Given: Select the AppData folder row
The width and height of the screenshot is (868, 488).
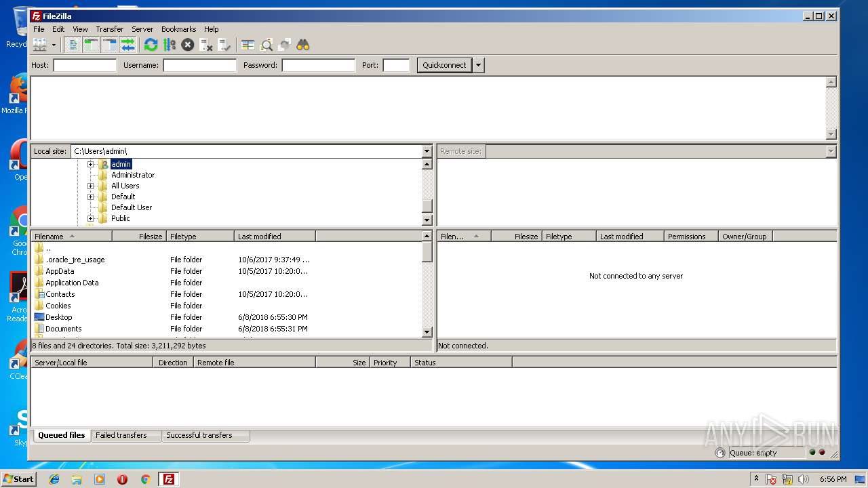Looking at the screenshot, I should pos(226,271).
